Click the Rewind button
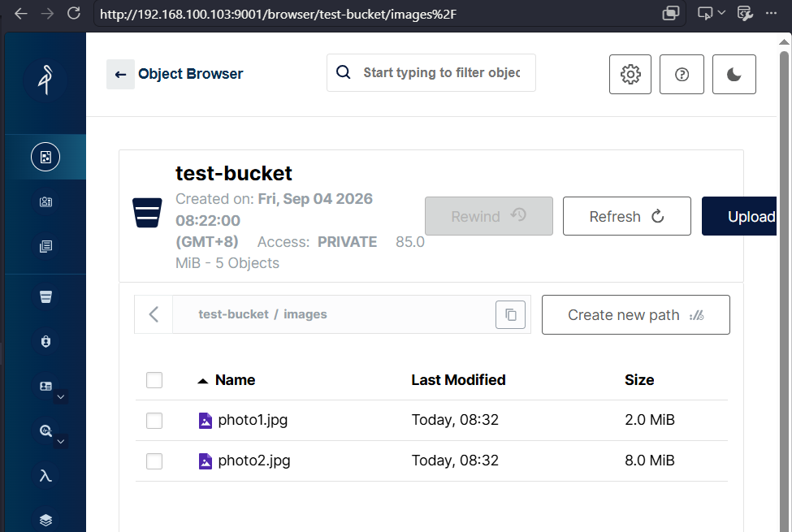Image resolution: width=792 pixels, height=532 pixels. pos(489,216)
